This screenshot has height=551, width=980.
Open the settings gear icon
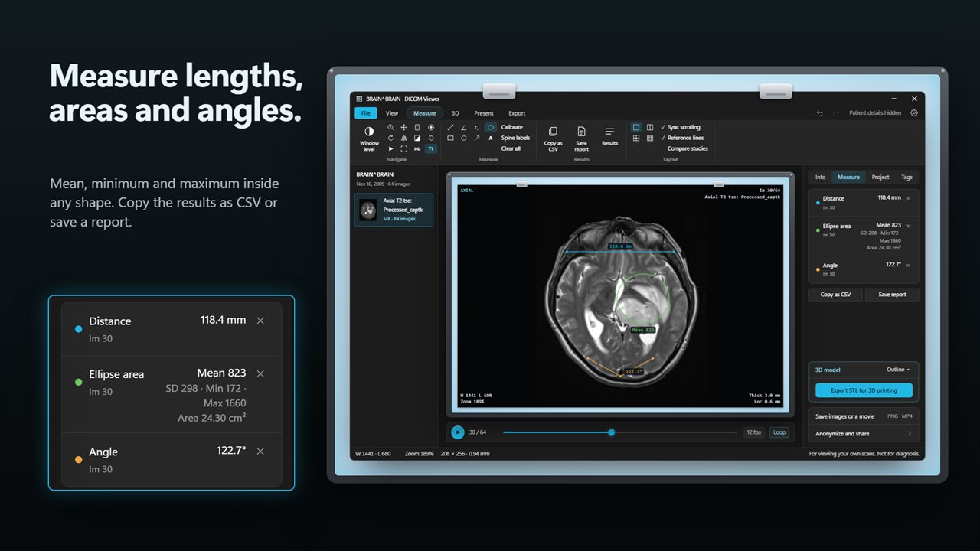coord(914,113)
